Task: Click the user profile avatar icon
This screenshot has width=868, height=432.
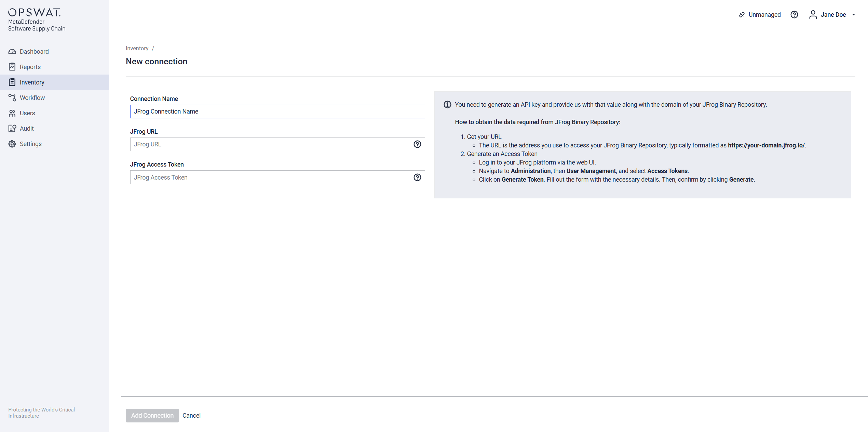Action: click(x=813, y=15)
